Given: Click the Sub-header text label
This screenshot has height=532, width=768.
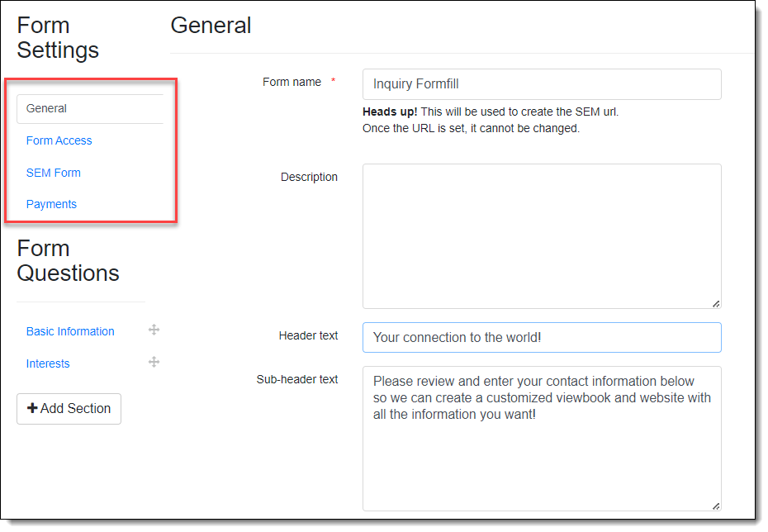Looking at the screenshot, I should (297, 380).
